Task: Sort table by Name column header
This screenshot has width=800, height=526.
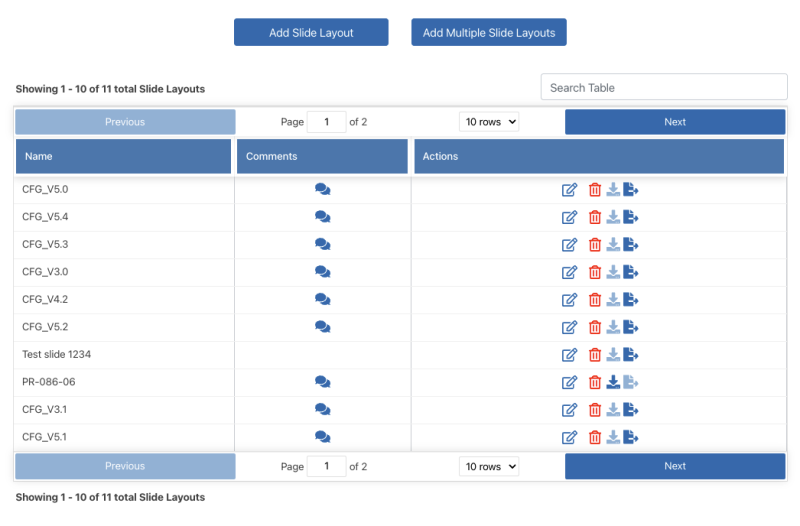Action: pyautogui.click(x=123, y=157)
